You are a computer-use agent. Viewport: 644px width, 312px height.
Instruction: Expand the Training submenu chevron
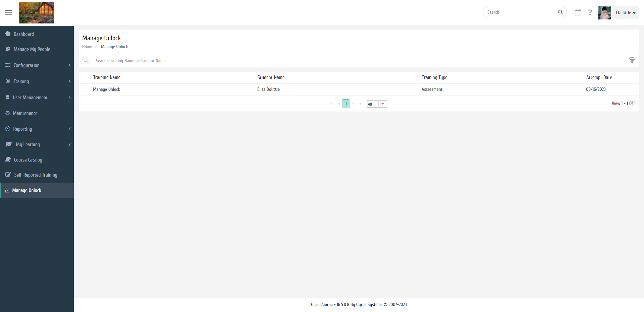coord(69,81)
